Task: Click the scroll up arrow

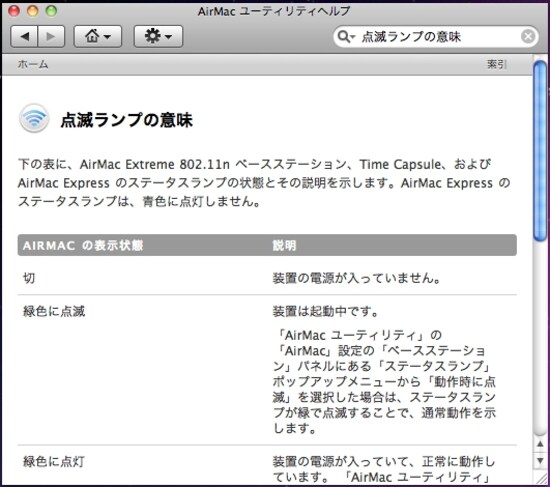Action: coord(540,445)
